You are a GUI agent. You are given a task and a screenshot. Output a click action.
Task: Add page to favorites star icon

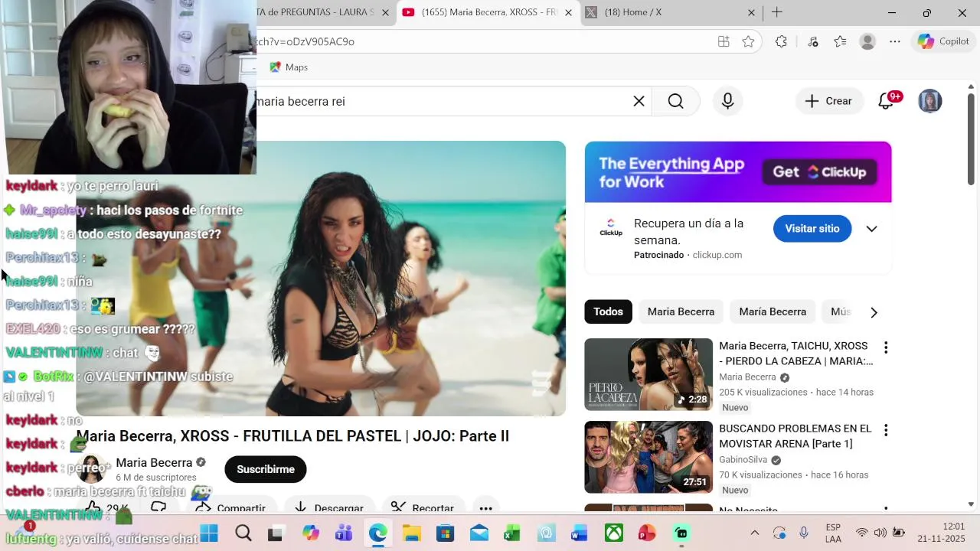point(748,41)
